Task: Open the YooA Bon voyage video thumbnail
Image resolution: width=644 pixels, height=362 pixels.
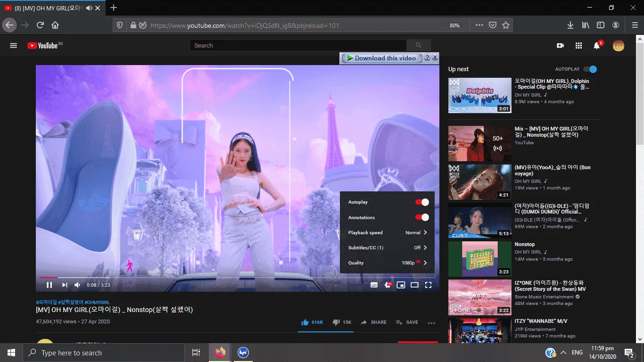Action: coord(480,182)
